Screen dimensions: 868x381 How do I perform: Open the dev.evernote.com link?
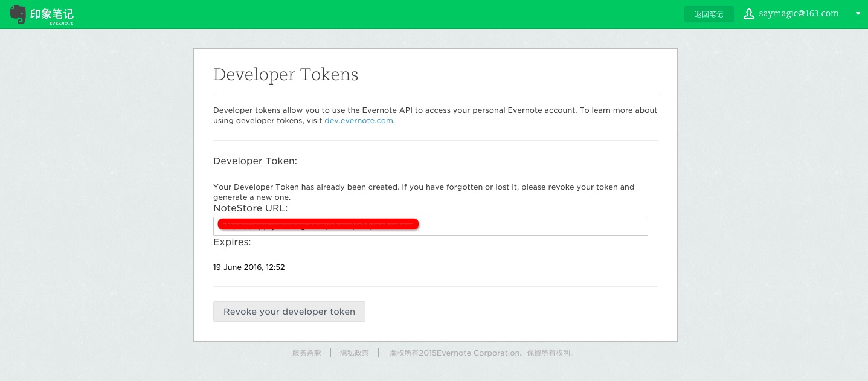pyautogui.click(x=359, y=120)
